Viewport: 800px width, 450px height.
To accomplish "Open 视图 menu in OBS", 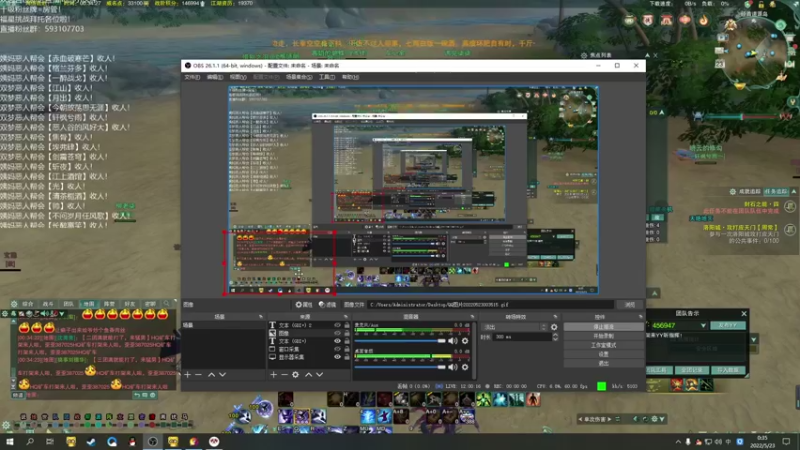I will click(238, 77).
